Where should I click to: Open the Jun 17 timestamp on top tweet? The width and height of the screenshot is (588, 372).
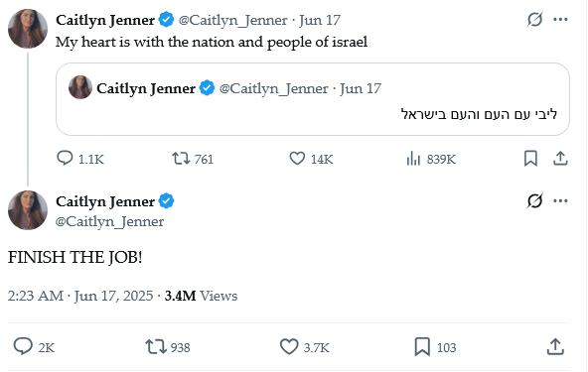click(x=320, y=20)
